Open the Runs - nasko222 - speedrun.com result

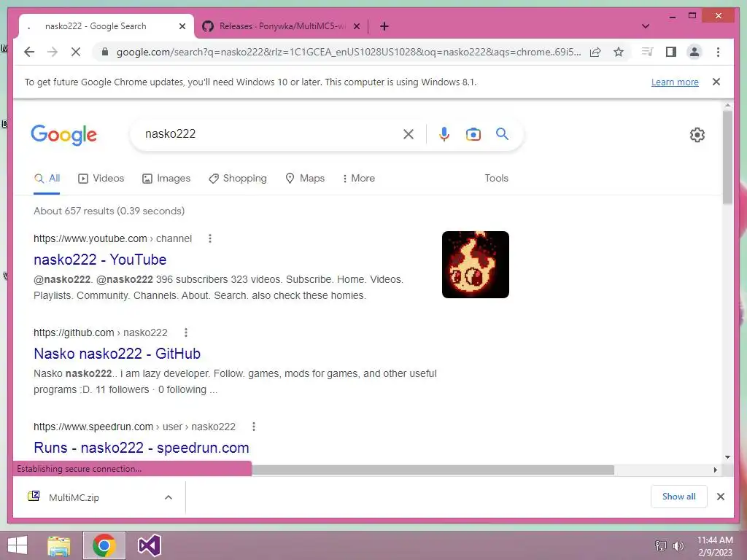pos(142,448)
